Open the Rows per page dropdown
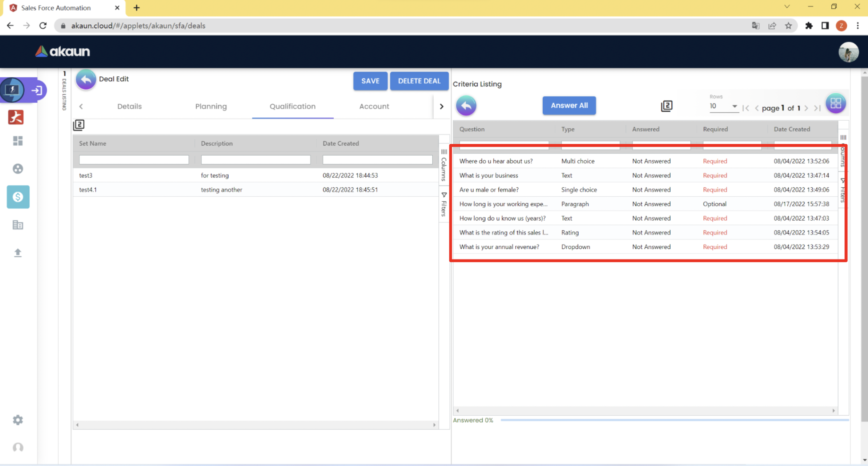Viewport: 868px width, 466px height. [723, 106]
